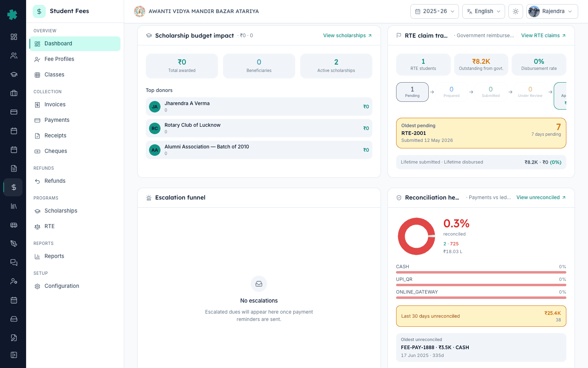
Task: Toggle the light/dark theme sun icon
Action: click(516, 11)
